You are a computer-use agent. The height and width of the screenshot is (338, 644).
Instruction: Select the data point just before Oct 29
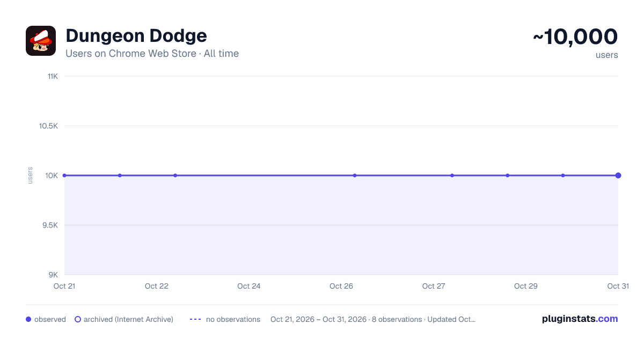pyautogui.click(x=508, y=175)
